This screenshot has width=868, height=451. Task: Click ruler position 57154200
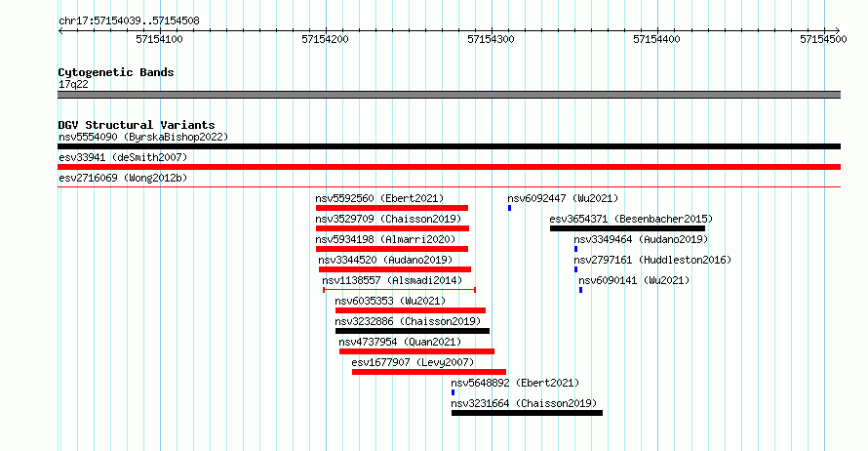pos(325,39)
